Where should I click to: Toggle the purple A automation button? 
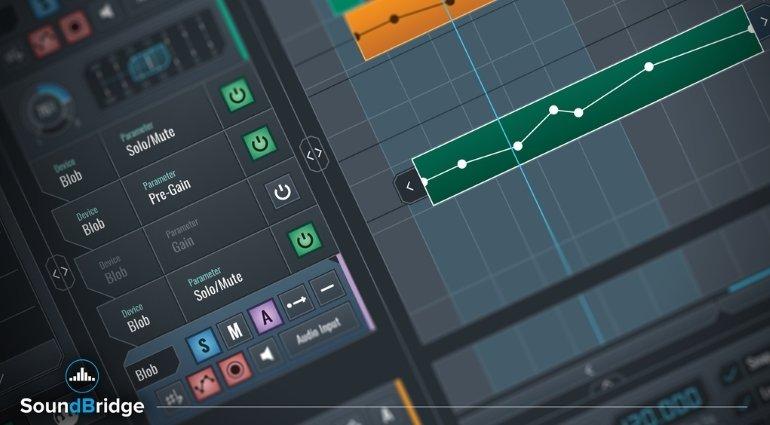[266, 316]
